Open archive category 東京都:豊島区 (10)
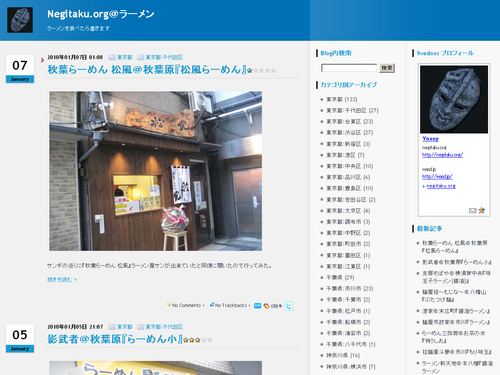 [349, 188]
